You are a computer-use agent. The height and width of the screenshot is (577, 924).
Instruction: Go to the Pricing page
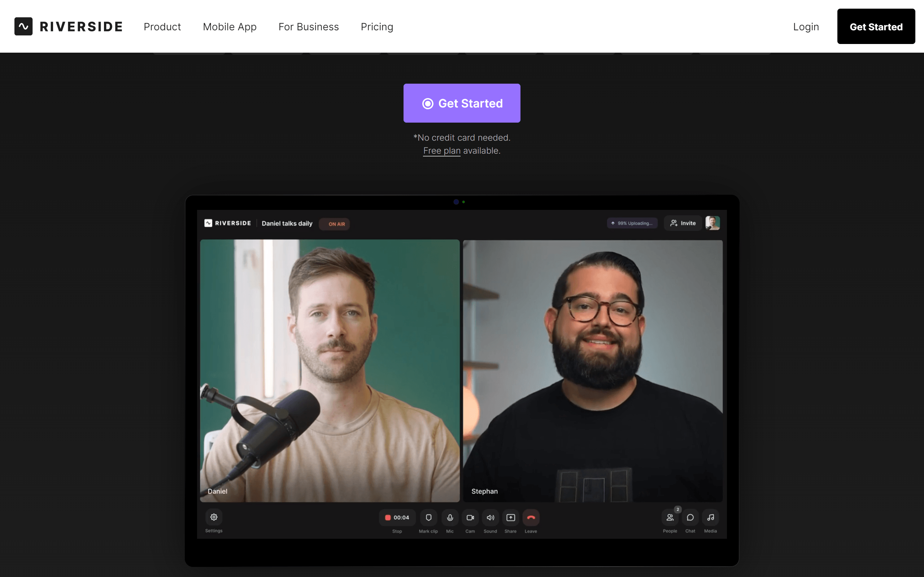(x=376, y=27)
